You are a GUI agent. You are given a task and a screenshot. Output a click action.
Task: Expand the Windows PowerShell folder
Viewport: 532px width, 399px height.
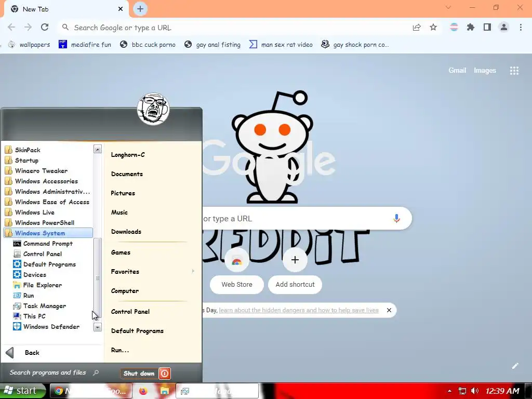click(x=48, y=223)
